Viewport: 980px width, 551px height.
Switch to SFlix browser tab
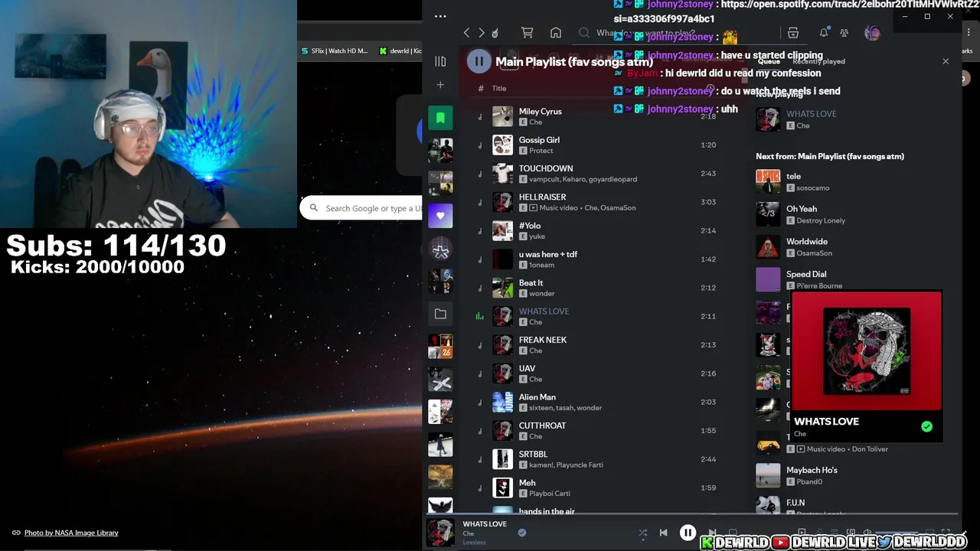tap(335, 51)
